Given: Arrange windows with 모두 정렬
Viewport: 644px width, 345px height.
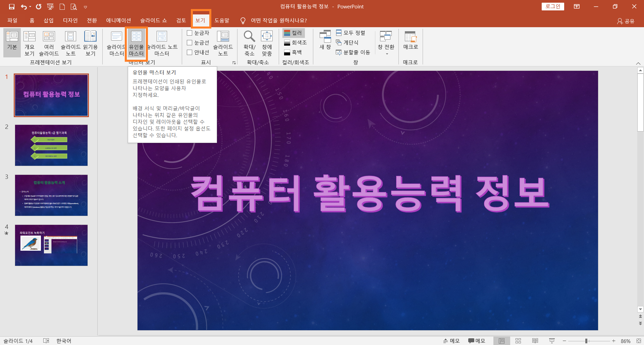Looking at the screenshot, I should click(351, 33).
